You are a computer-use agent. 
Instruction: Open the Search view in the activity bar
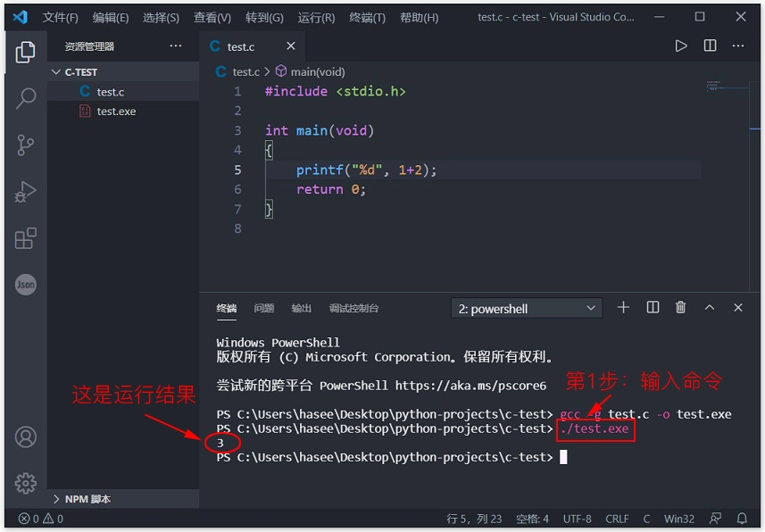coord(25,98)
